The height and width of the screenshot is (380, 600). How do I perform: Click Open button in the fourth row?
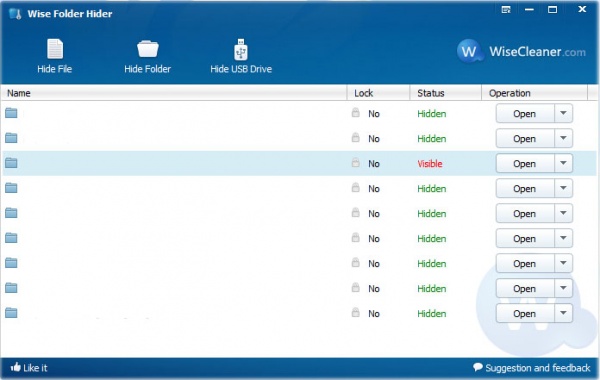[x=525, y=189]
